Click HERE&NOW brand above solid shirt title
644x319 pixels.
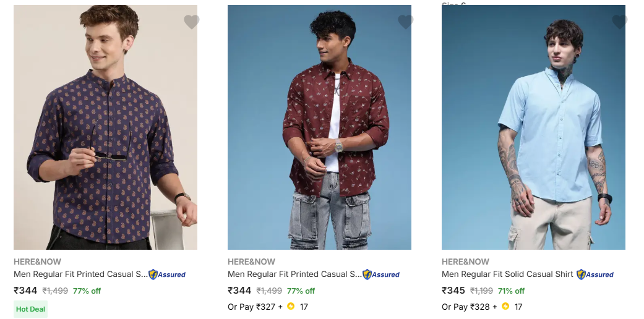(465, 262)
